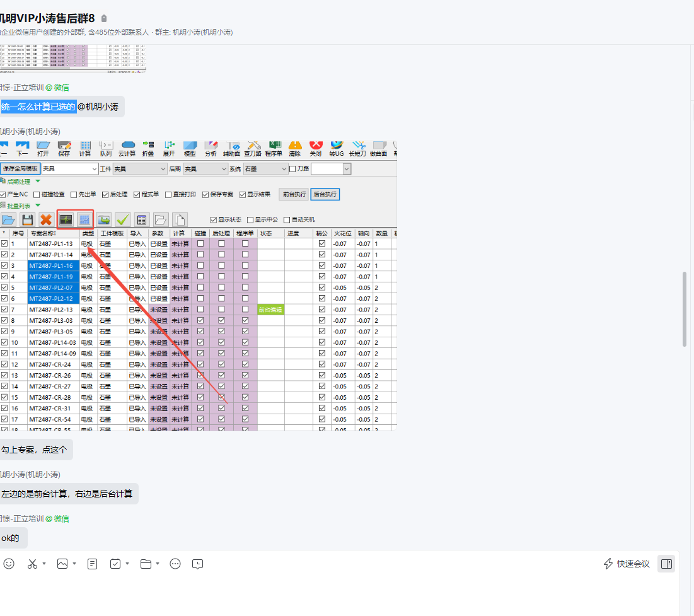
Task: Open the emoji picker
Action: pos(9,564)
